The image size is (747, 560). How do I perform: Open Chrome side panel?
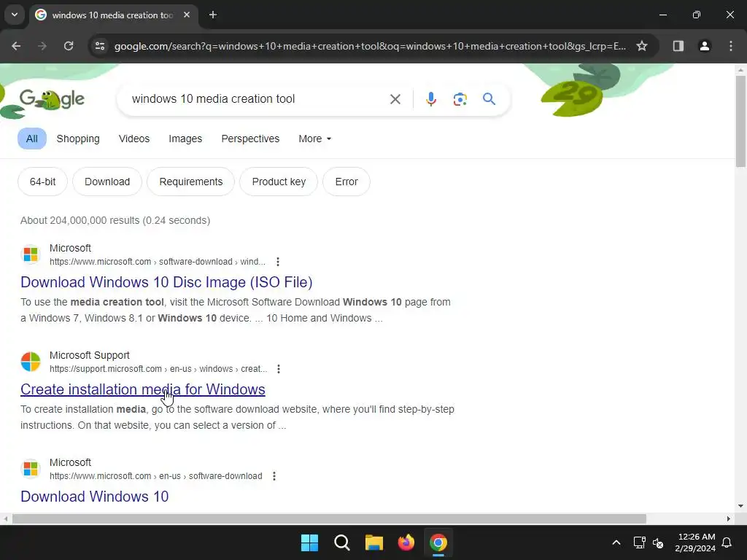[678, 46]
